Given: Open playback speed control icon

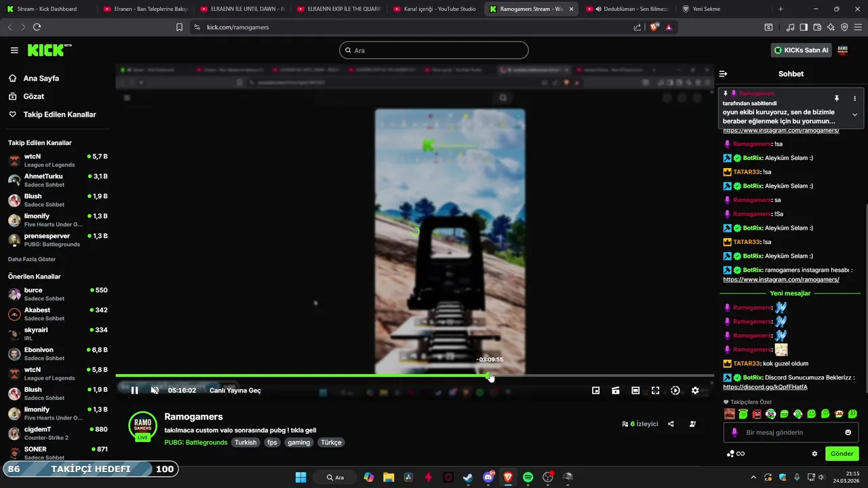Looking at the screenshot, I should tap(675, 390).
